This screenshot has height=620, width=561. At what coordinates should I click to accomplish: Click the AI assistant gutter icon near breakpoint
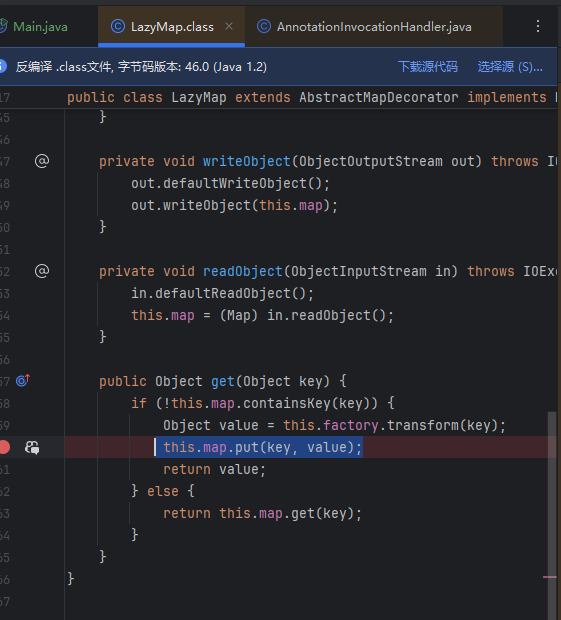(32, 448)
